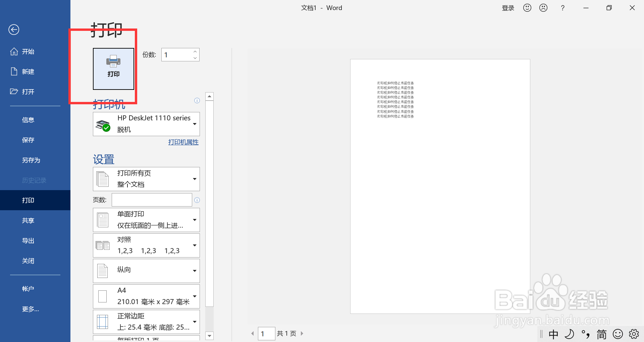Screen dimensions: 644x342
Task: Open the 开始 (Home) page
Action: click(x=35, y=52)
